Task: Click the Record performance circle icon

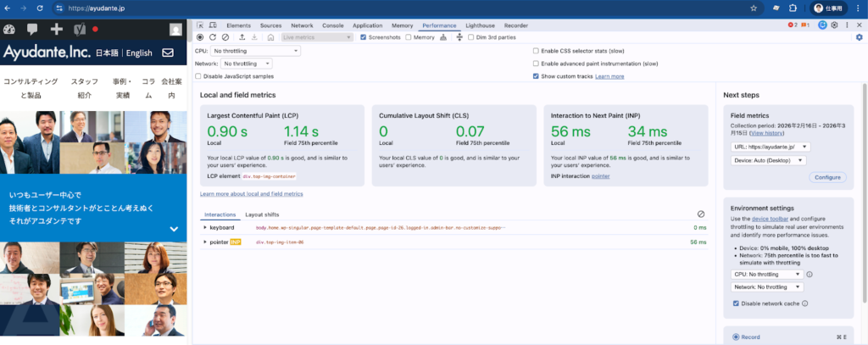Action: pos(200,37)
